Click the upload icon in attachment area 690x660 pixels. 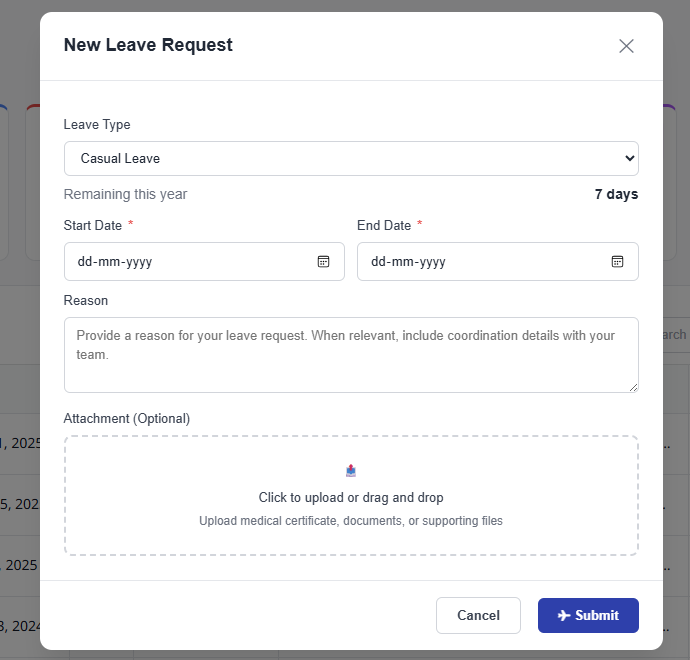tap(351, 471)
